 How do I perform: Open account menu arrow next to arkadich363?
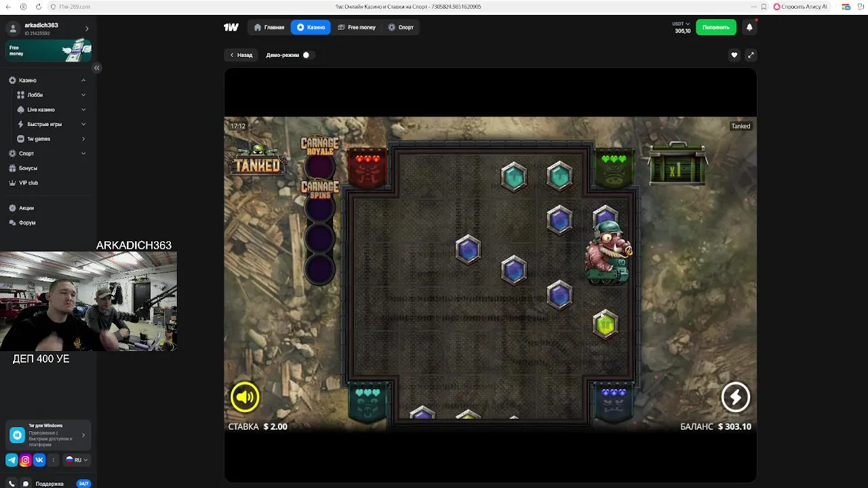tap(87, 28)
